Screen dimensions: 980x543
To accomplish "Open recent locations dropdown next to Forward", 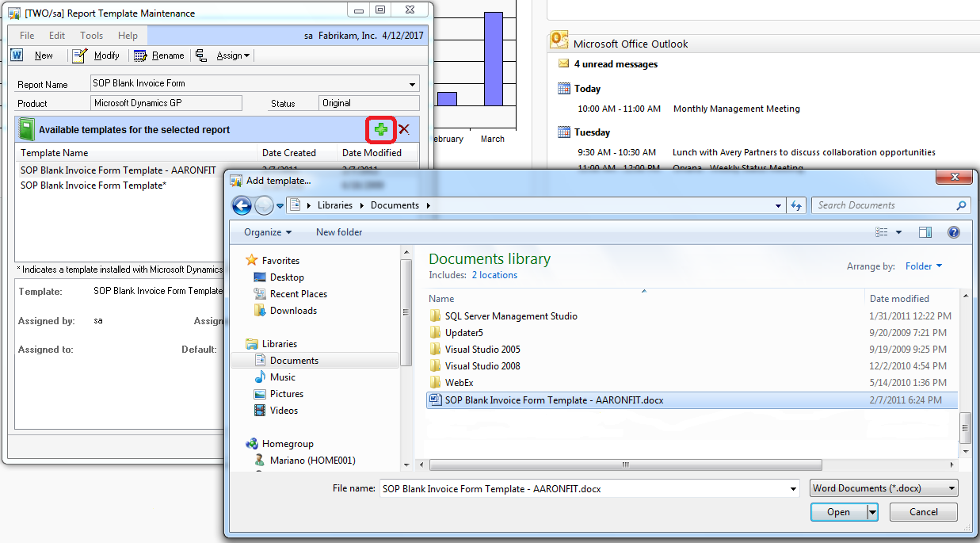I will coord(280,206).
